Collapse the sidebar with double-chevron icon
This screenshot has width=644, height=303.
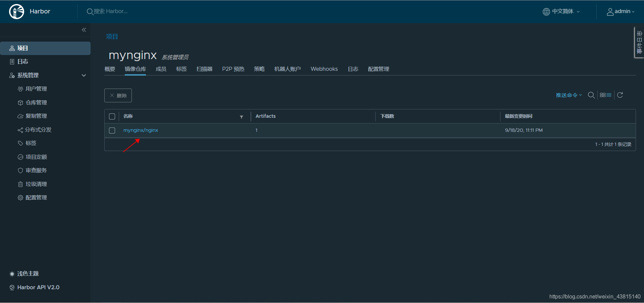click(x=84, y=30)
